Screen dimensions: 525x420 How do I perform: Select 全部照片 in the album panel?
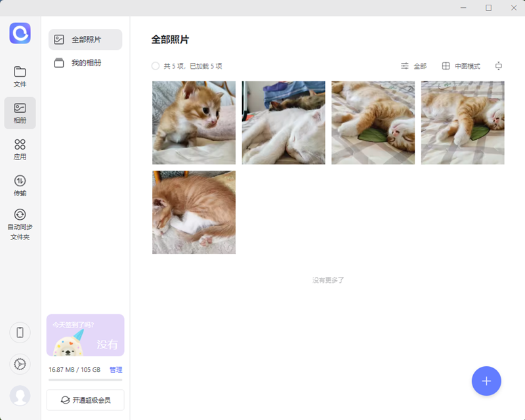click(85, 39)
